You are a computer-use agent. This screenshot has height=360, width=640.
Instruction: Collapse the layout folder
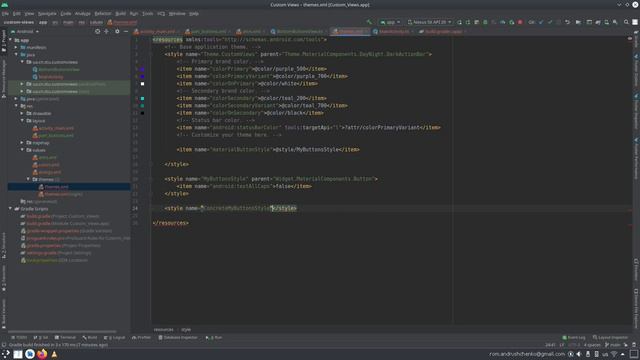(22, 121)
